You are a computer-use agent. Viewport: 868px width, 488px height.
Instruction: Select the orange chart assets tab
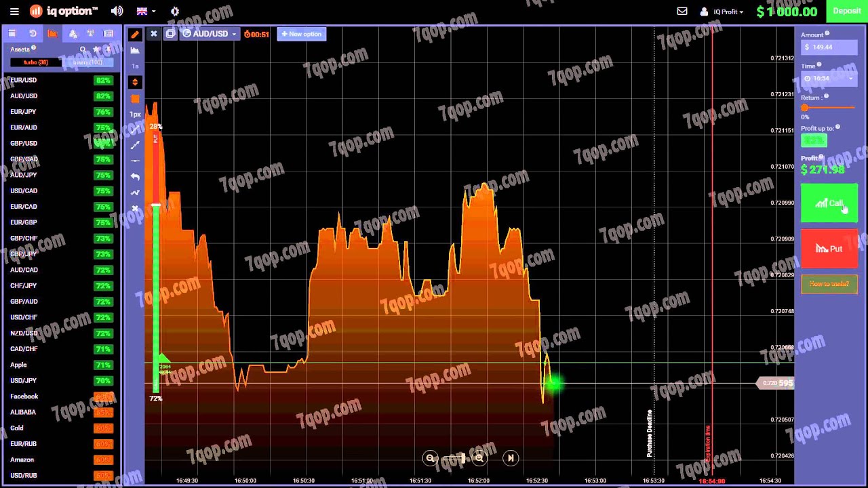[53, 33]
